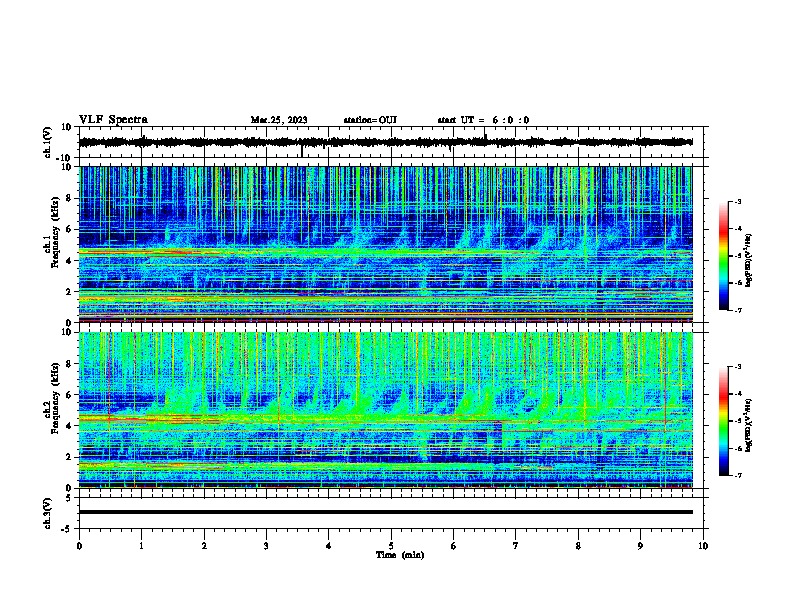Click the "2" kHz tick on ch.1 spectrogram
Image resolution: width=792 pixels, height=612 pixels.
click(x=69, y=292)
